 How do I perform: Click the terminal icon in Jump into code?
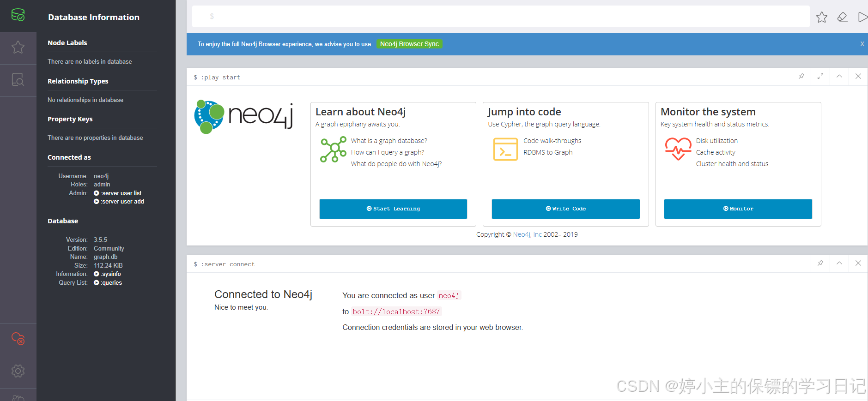505,149
